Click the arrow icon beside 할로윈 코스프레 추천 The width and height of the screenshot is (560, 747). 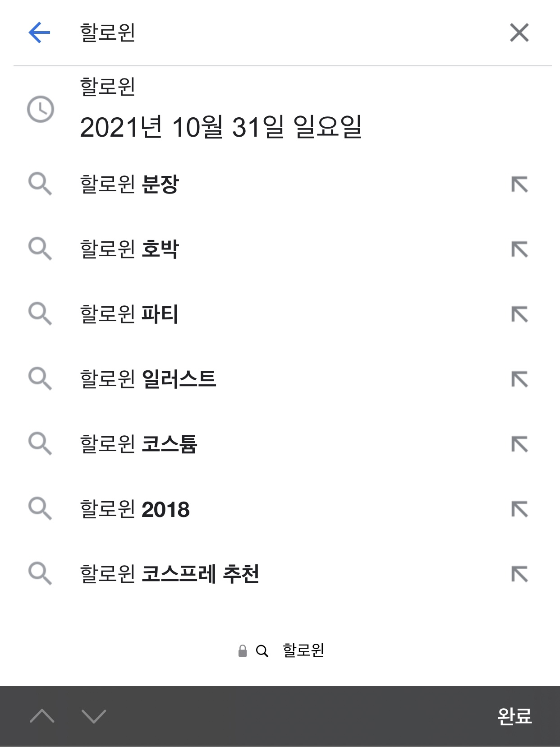click(519, 574)
